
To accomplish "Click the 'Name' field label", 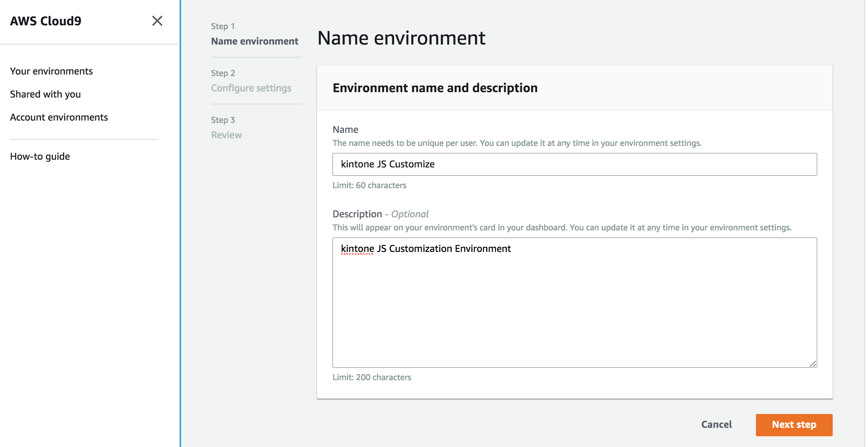I will (345, 129).
